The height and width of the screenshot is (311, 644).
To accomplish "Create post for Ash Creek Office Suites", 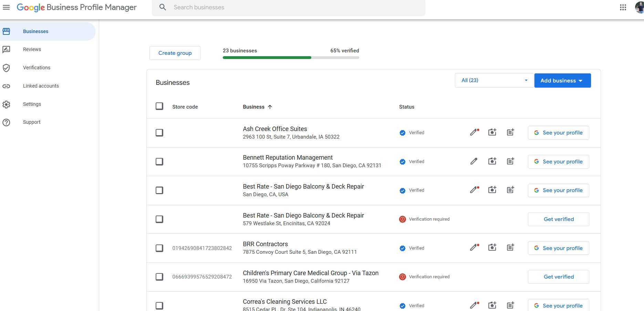I will tap(510, 132).
